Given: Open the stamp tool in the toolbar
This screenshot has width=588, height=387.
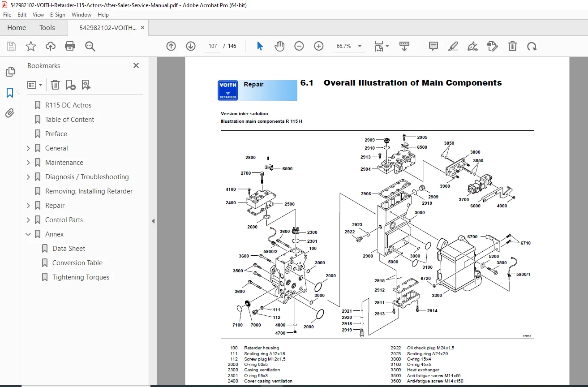Looking at the screenshot, I should click(493, 46).
